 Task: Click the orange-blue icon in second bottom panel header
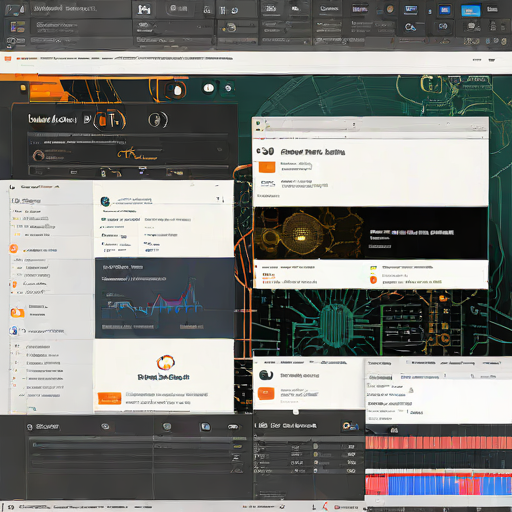tap(350, 426)
